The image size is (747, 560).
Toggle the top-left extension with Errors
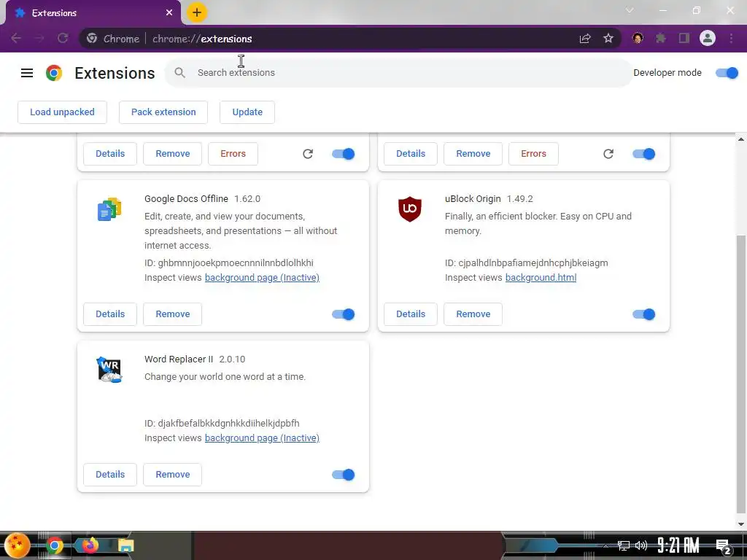point(344,154)
